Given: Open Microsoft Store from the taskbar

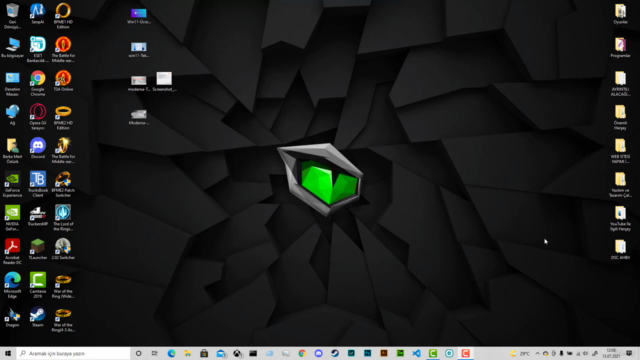Looking at the screenshot, I should 204,353.
